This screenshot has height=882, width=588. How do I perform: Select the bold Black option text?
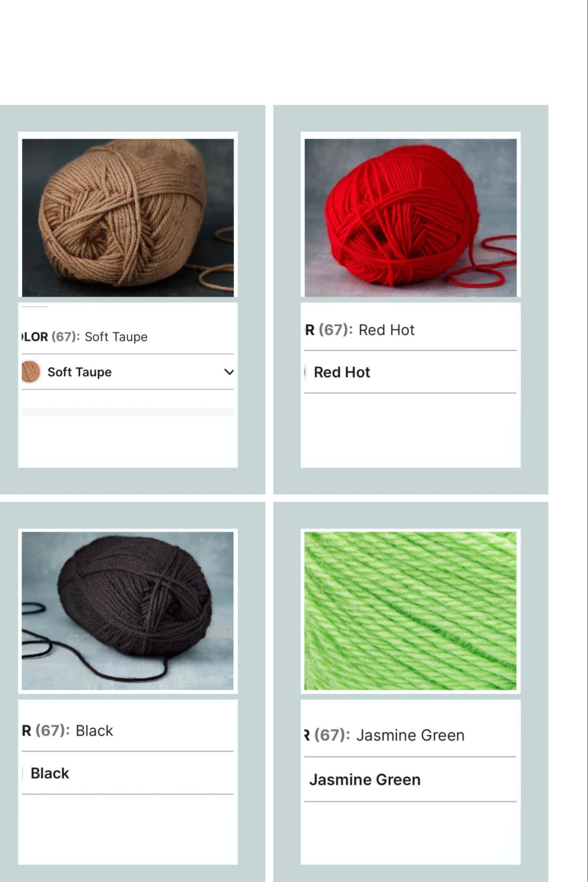[x=50, y=773]
